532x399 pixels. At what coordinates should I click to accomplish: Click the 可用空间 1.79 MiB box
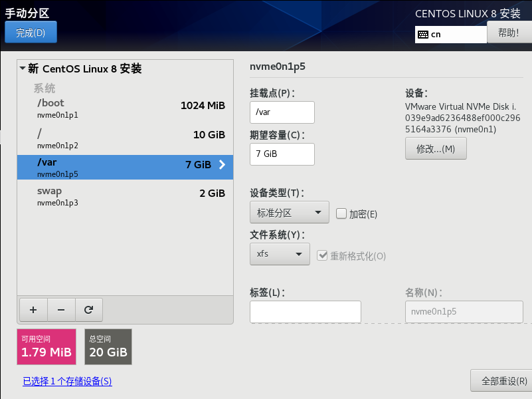tap(46, 346)
